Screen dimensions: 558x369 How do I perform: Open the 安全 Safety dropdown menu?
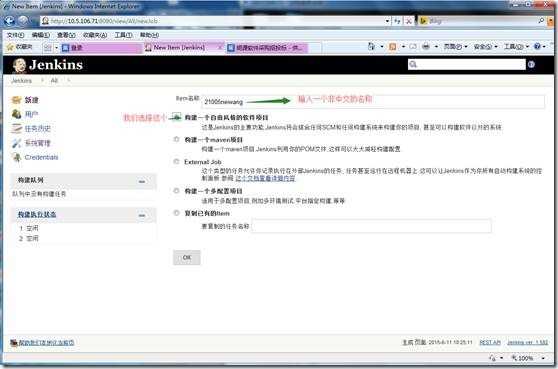pyautogui.click(x=485, y=47)
